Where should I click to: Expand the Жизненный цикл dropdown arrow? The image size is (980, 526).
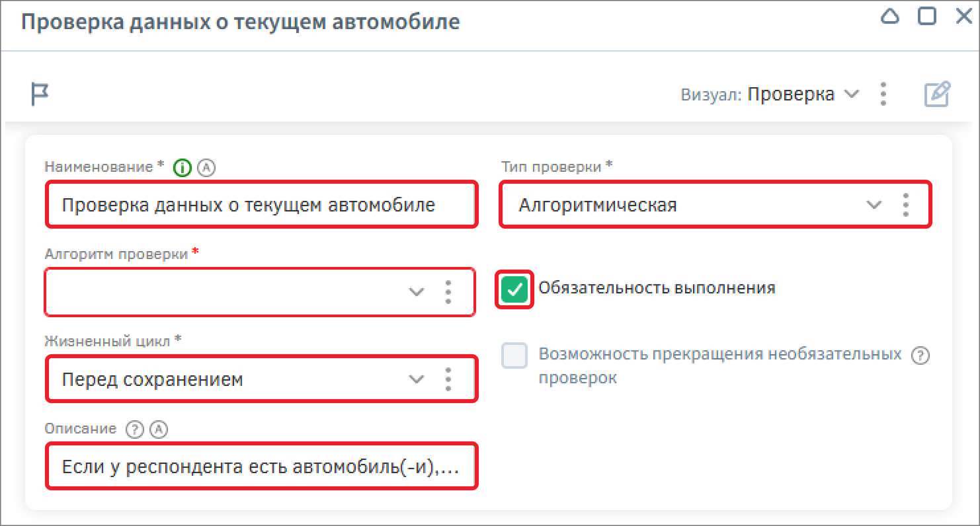[x=416, y=379]
